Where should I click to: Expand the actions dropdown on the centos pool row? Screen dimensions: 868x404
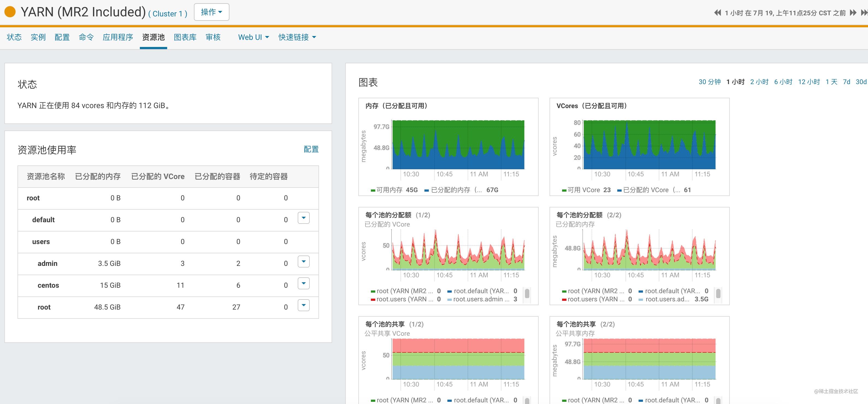(x=303, y=283)
